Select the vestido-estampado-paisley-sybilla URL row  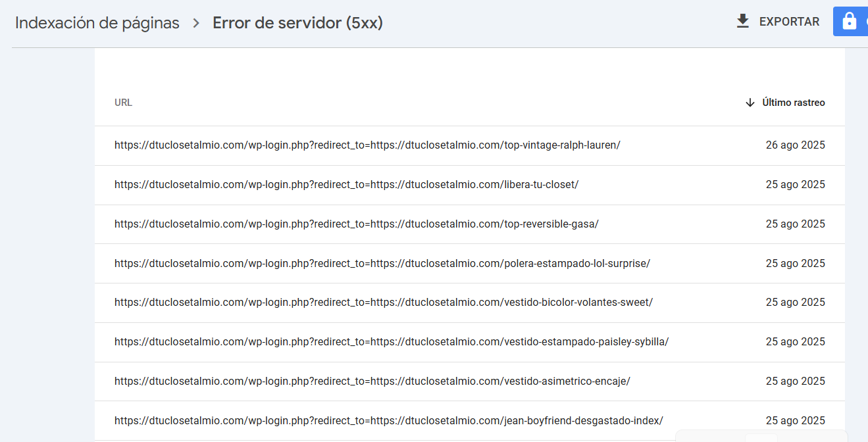point(391,342)
